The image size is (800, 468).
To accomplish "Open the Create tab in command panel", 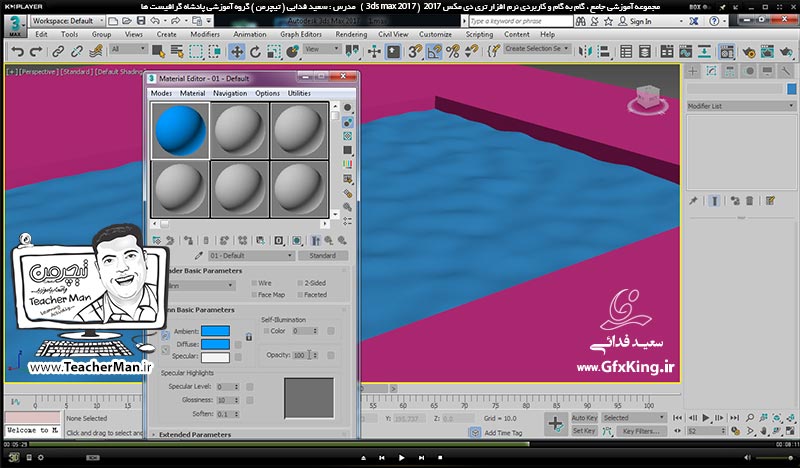I will tap(692, 71).
